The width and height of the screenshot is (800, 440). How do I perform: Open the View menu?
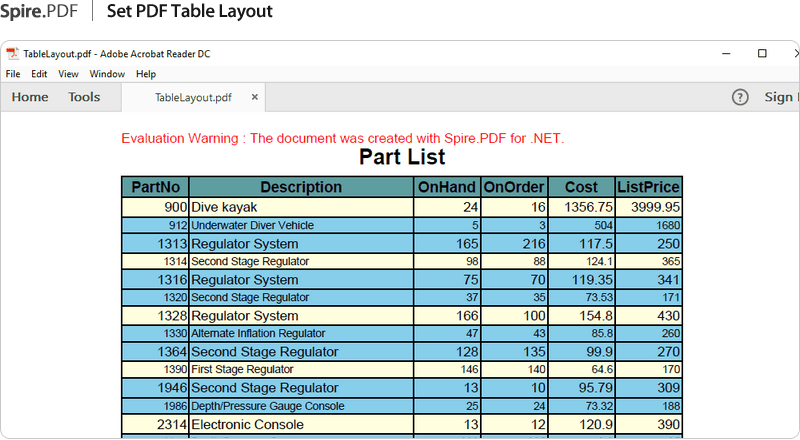pos(68,74)
